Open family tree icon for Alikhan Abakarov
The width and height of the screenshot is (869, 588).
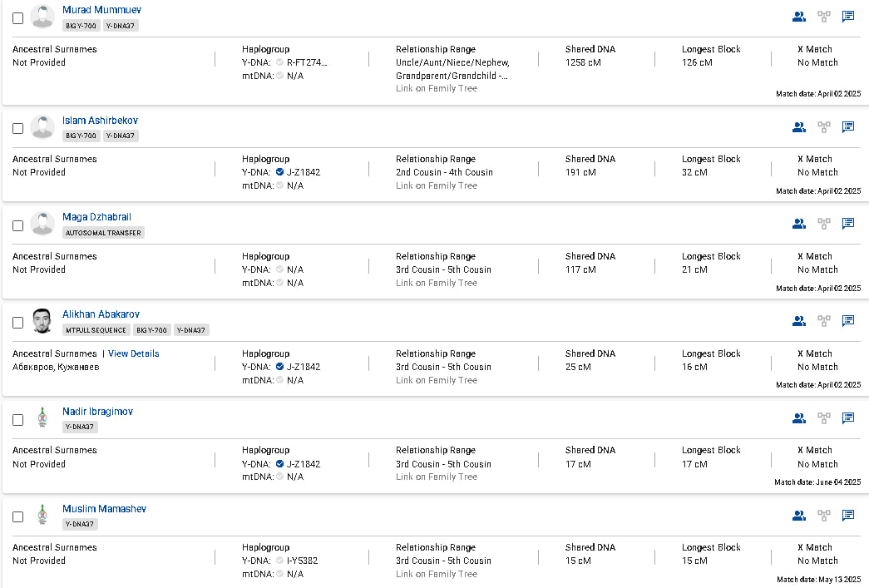[x=824, y=320]
